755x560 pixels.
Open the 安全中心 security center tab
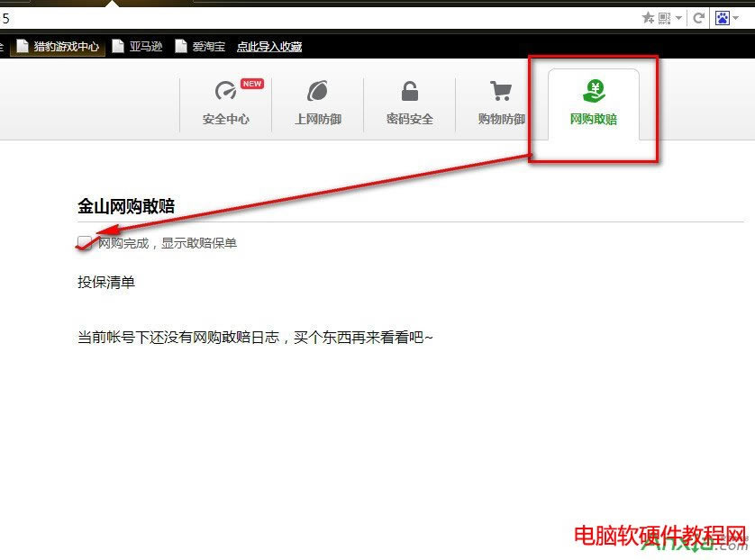click(225, 119)
